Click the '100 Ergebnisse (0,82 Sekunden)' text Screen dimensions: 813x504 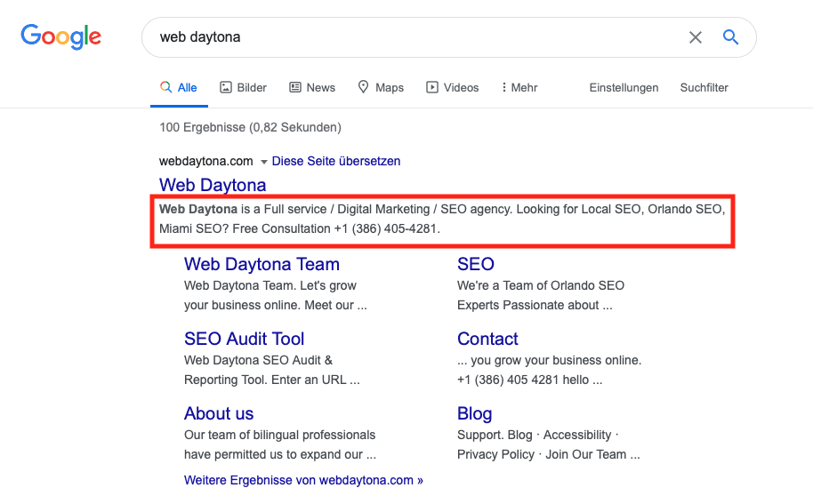tap(251, 127)
